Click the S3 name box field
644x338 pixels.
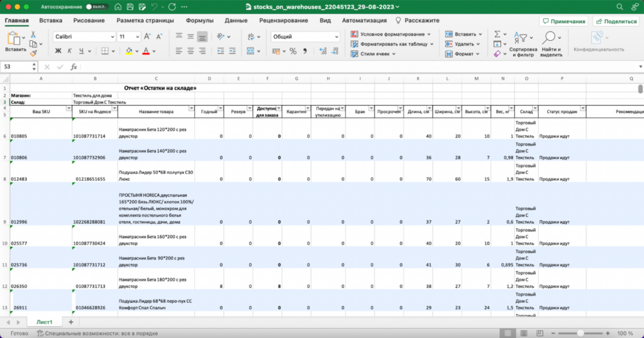click(x=16, y=67)
